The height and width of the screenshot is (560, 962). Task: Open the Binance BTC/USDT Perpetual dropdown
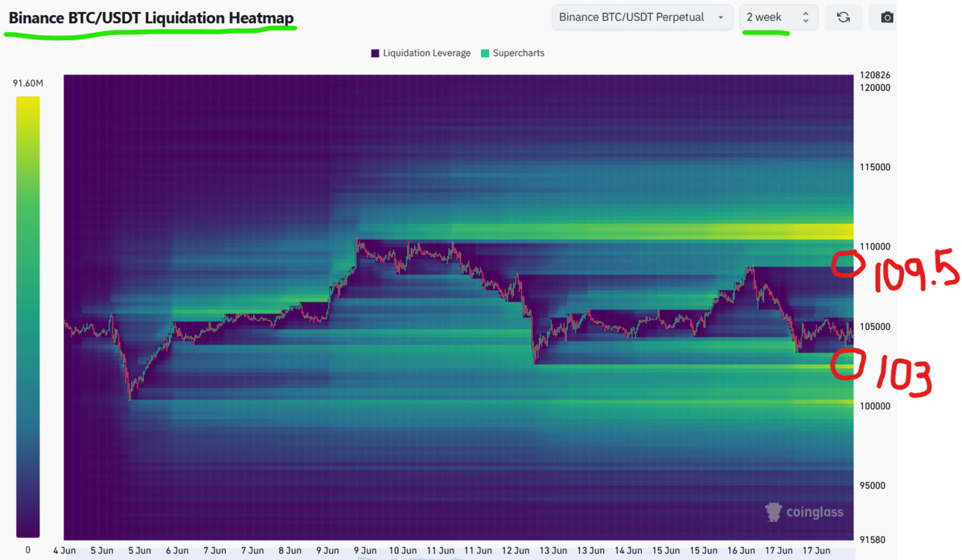[x=642, y=17]
